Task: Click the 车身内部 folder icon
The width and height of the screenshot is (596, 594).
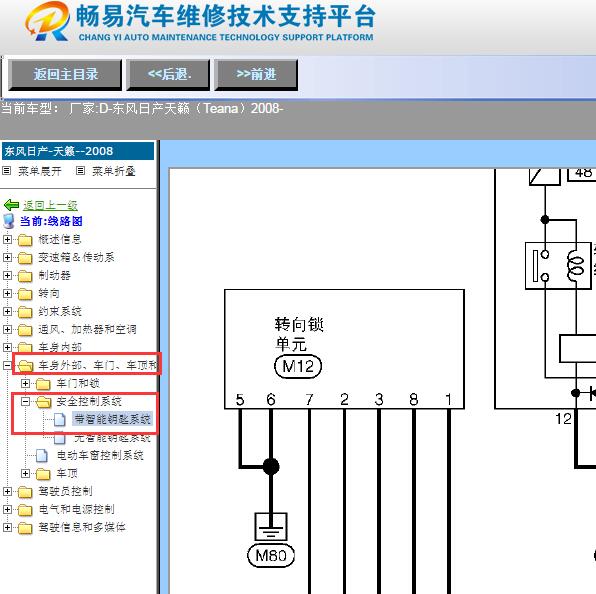Action: 25,347
